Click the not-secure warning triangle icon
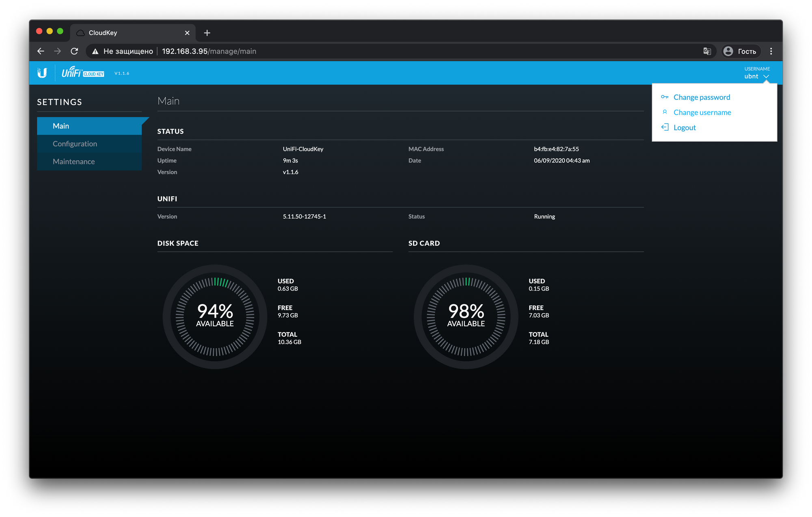The height and width of the screenshot is (517, 812). 95,51
